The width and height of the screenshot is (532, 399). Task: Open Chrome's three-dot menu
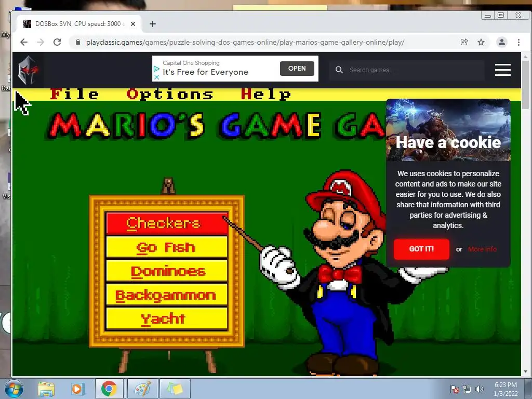tap(518, 42)
